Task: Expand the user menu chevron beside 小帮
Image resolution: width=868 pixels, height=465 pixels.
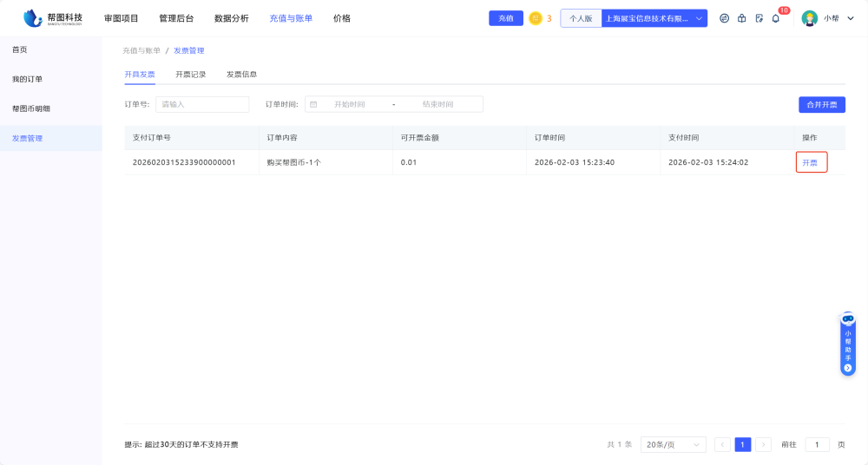Action: pyautogui.click(x=851, y=18)
